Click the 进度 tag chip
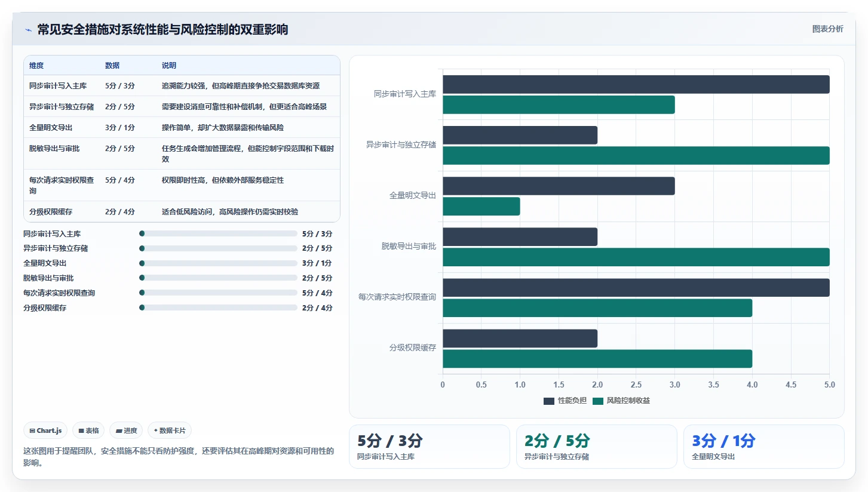This screenshot has height=492, width=868. (126, 430)
